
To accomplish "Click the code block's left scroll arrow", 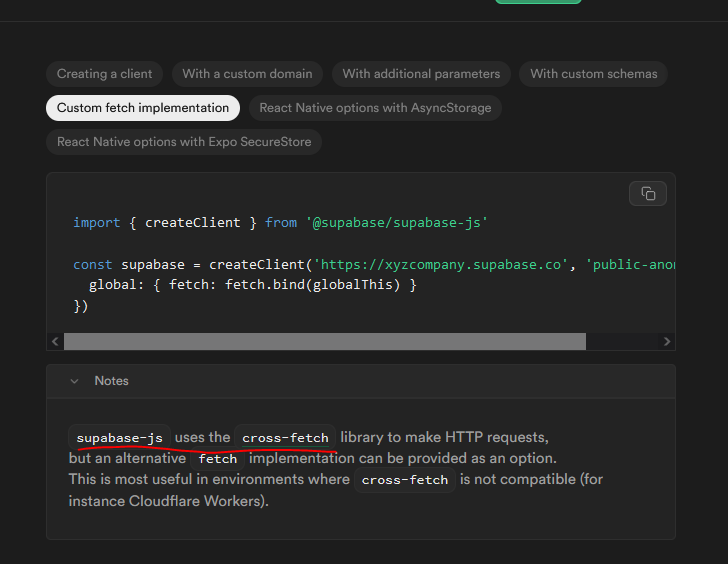I will point(54,341).
